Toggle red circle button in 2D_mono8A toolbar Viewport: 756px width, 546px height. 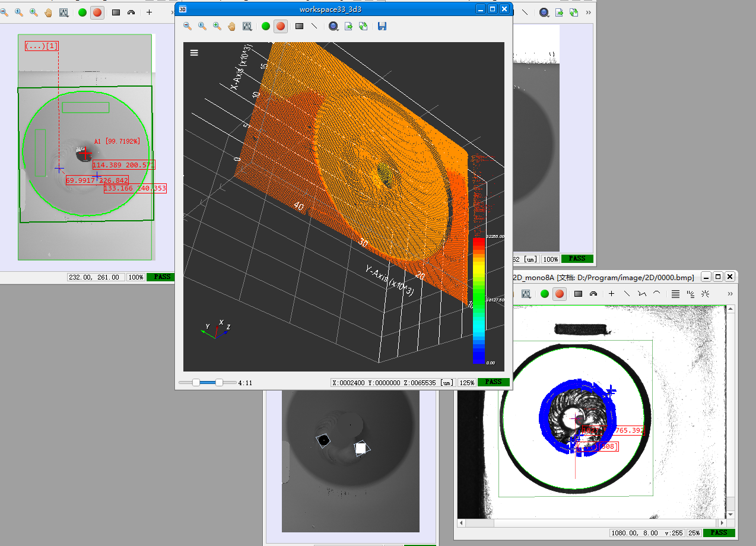[560, 294]
